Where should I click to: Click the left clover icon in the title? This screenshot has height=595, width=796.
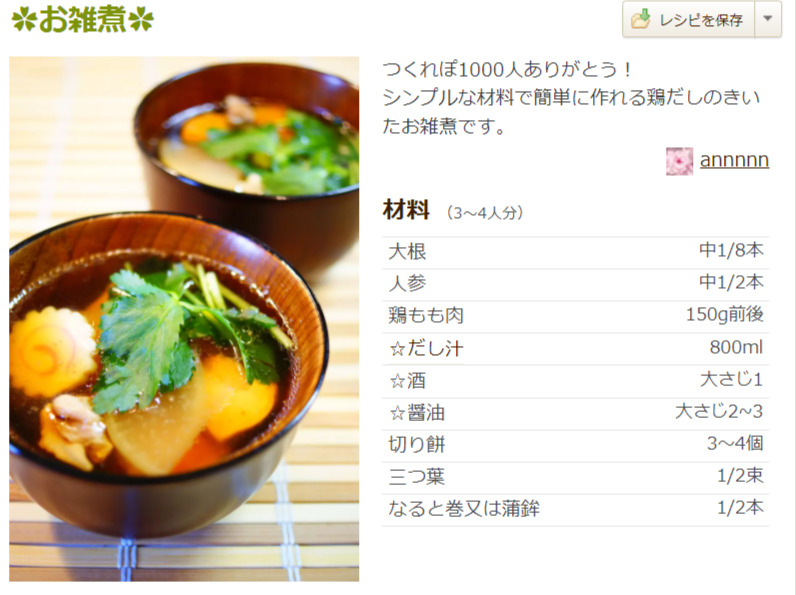24,20
